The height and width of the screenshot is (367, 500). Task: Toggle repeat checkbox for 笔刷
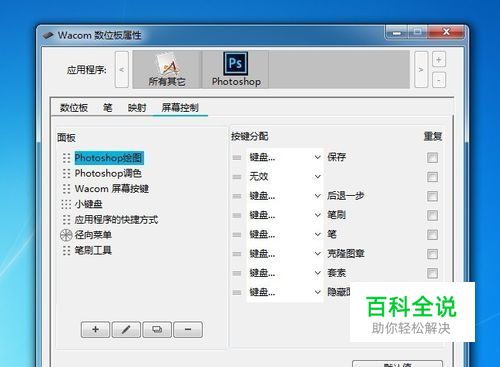(x=432, y=215)
